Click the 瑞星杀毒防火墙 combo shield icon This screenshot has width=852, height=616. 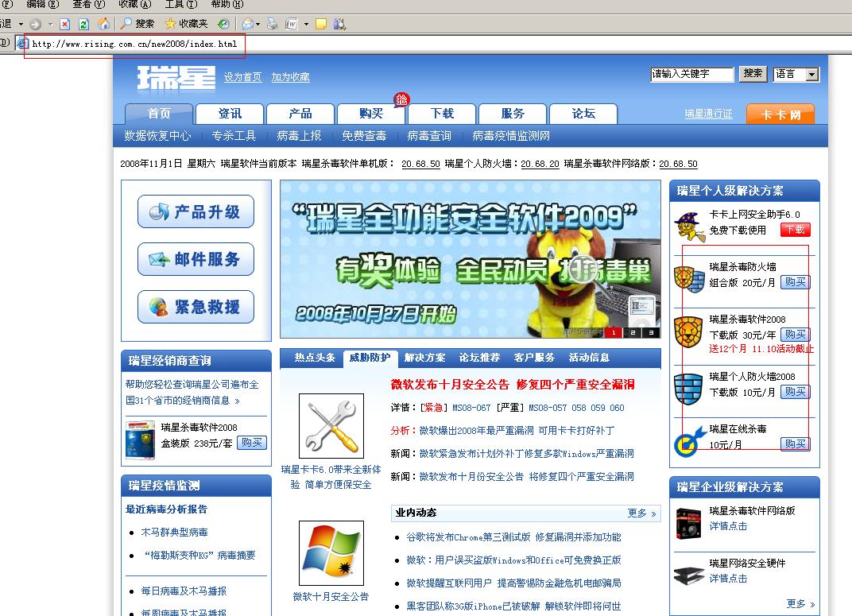[689, 279]
